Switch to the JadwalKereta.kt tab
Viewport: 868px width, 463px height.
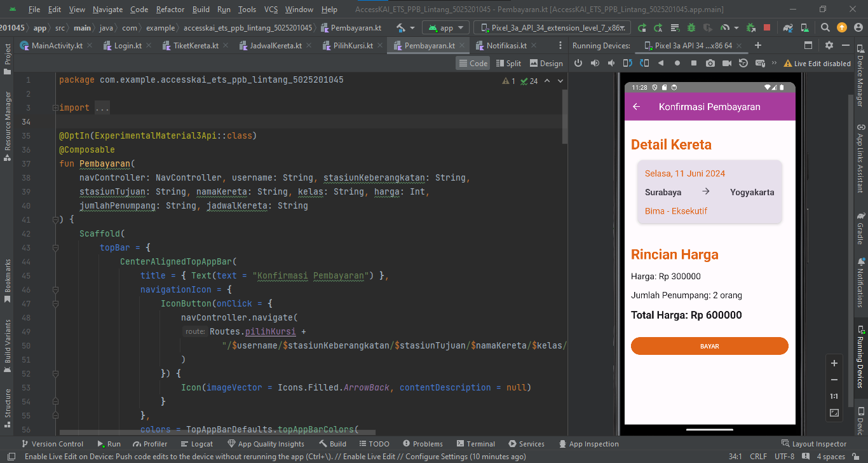275,46
